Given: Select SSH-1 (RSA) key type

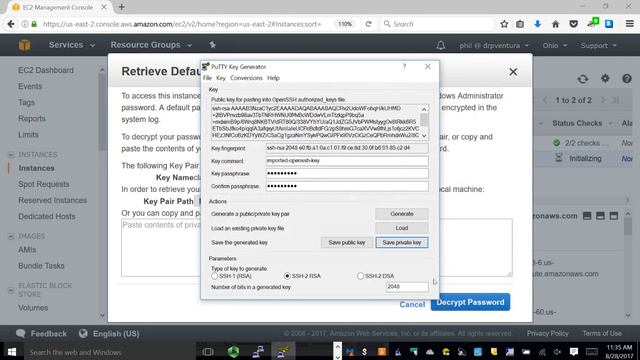Looking at the screenshot, I should (215, 276).
